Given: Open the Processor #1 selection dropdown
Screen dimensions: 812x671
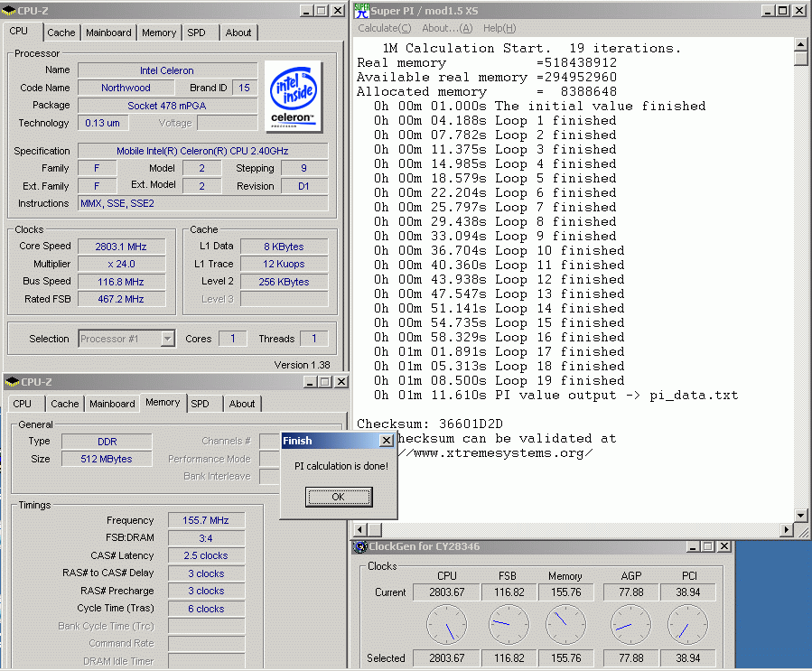Looking at the screenshot, I should pos(167,339).
